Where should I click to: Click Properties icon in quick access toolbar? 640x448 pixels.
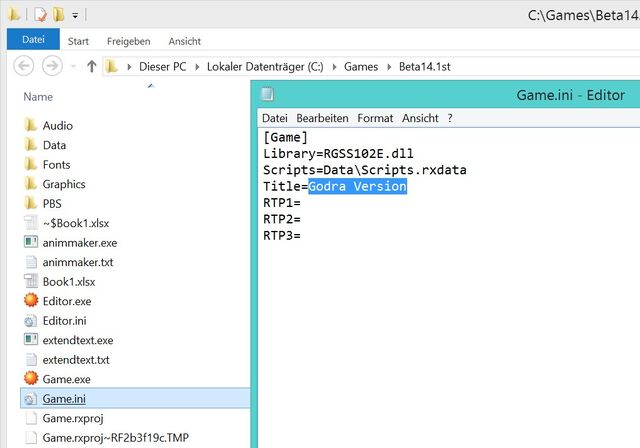coord(40,15)
